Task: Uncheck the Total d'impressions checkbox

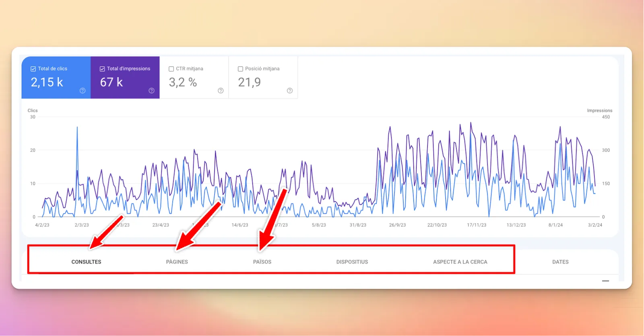Action: (102, 69)
